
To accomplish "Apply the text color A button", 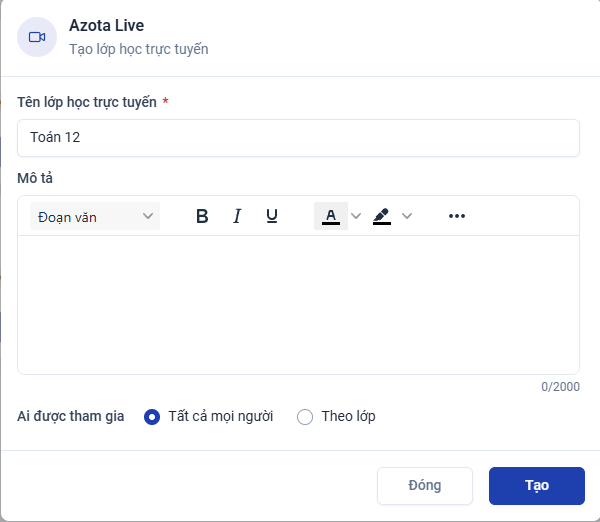I will pos(331,216).
